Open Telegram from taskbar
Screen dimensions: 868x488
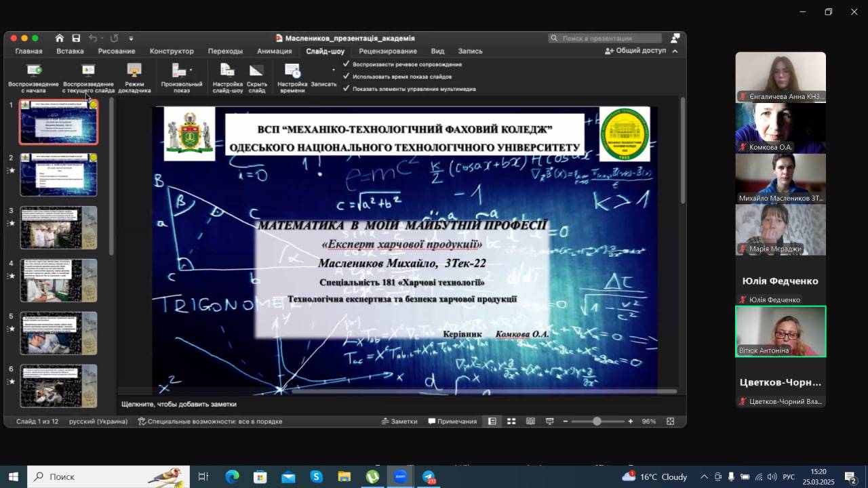point(429,476)
